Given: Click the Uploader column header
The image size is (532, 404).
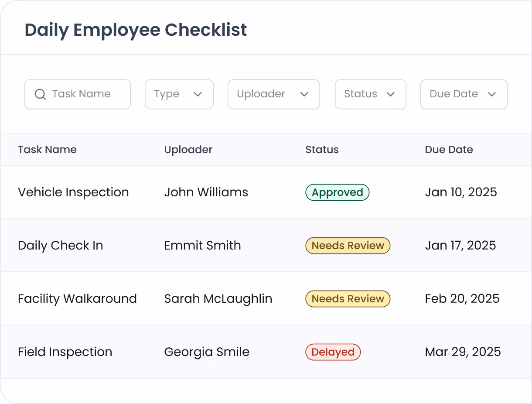Looking at the screenshot, I should pos(188,150).
